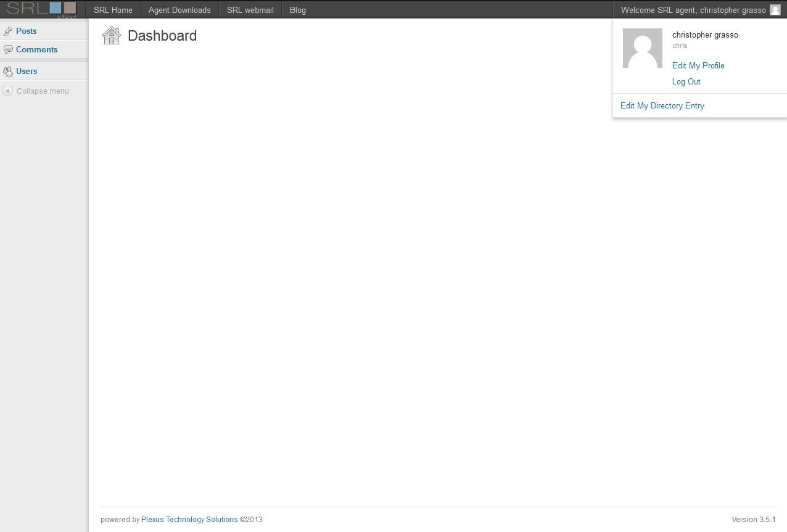787x532 pixels.
Task: Click the speech bubble Comments icon
Action: [8, 49]
